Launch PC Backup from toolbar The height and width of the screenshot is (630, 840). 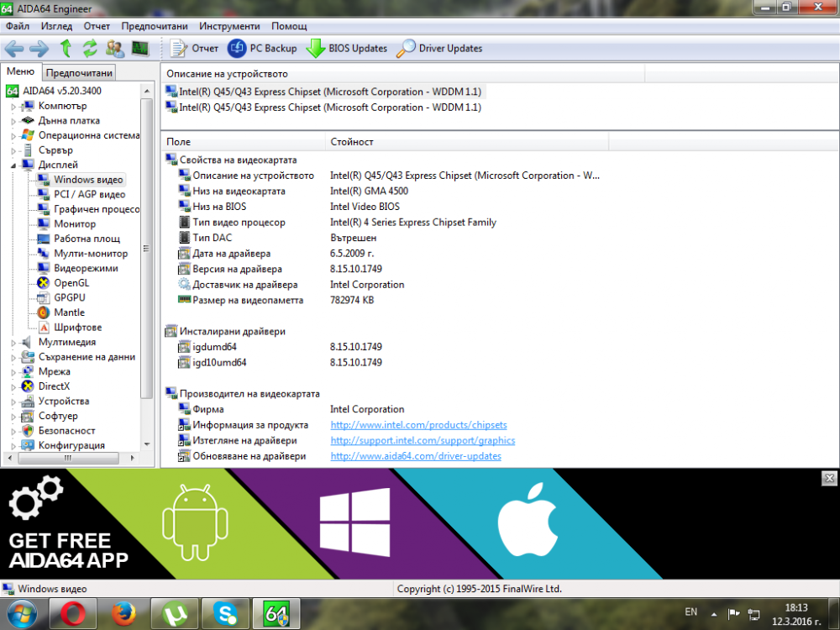click(262, 48)
